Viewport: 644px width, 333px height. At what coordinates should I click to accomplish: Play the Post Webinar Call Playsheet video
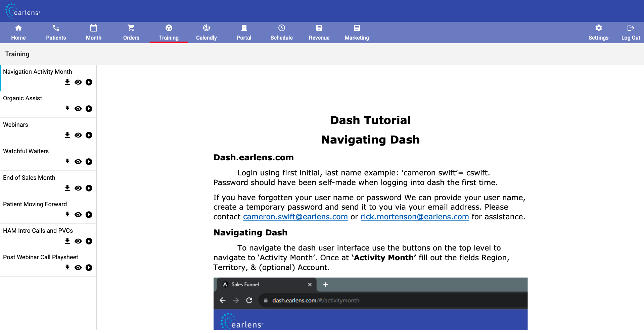[x=89, y=268]
